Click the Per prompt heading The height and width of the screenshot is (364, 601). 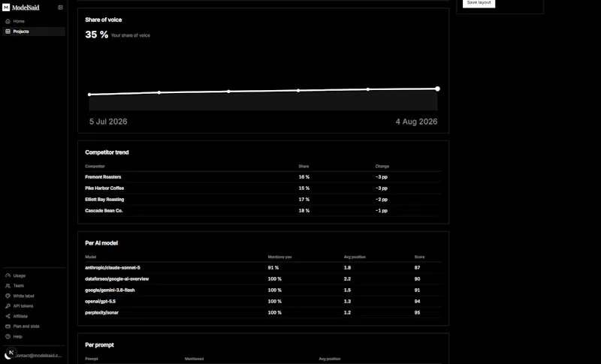tap(99, 345)
